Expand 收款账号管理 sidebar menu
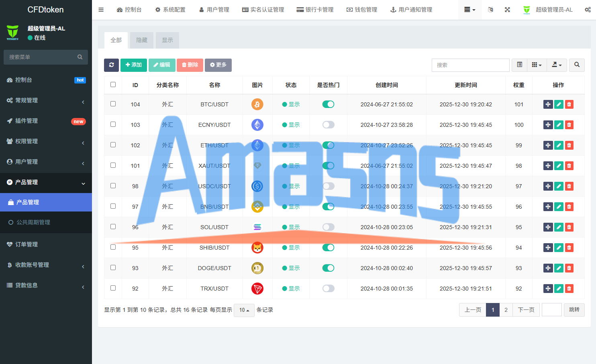 click(46, 265)
